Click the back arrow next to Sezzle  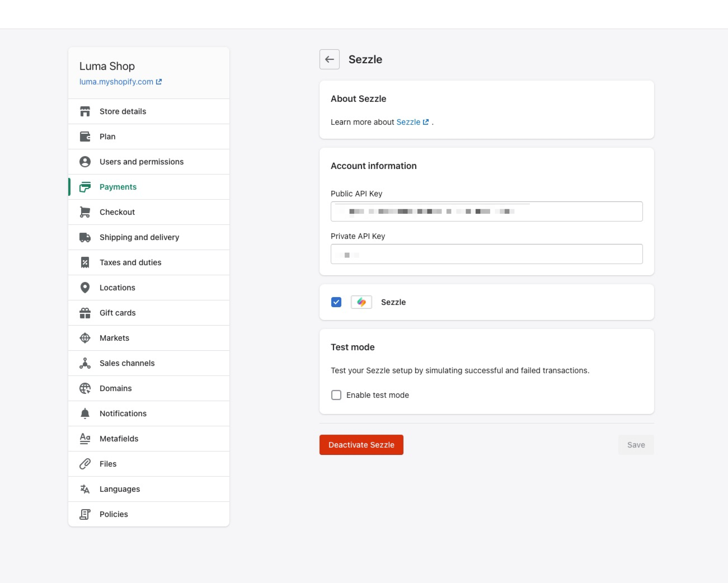click(x=330, y=59)
